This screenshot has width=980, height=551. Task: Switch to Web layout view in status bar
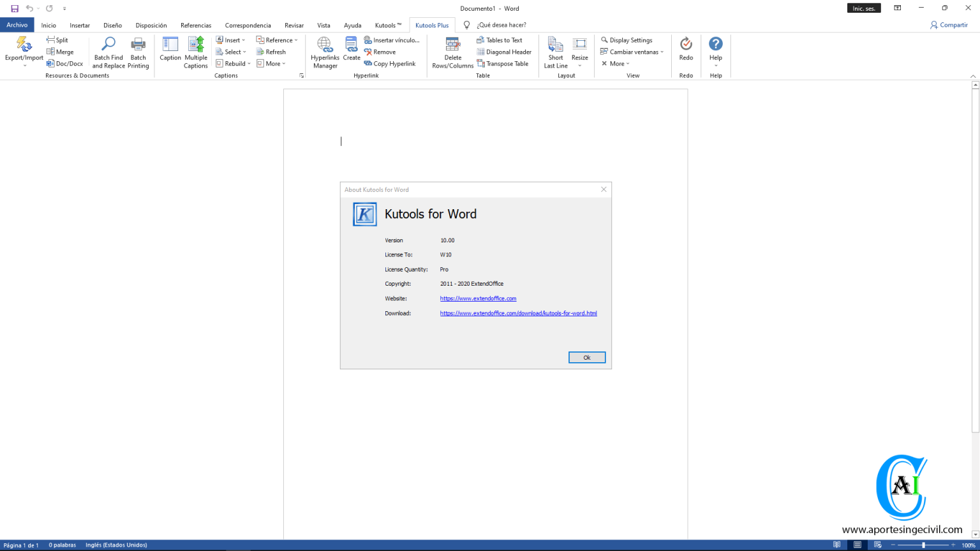[x=877, y=545]
